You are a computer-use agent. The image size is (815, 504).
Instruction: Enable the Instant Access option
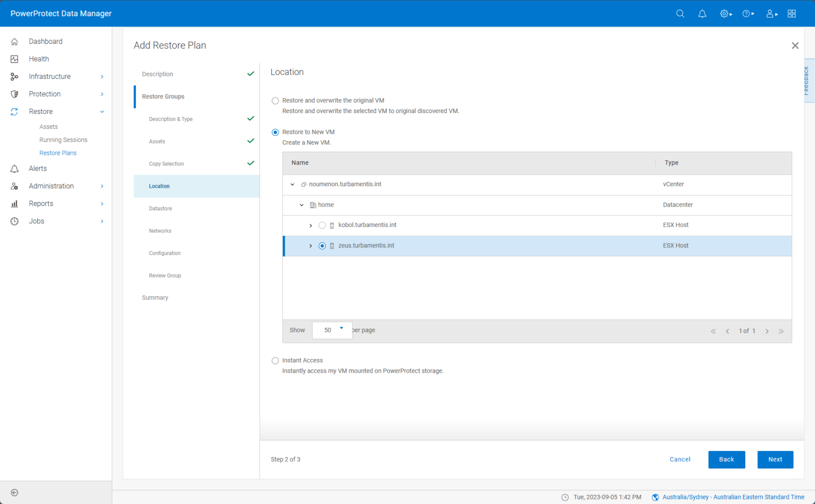click(275, 360)
